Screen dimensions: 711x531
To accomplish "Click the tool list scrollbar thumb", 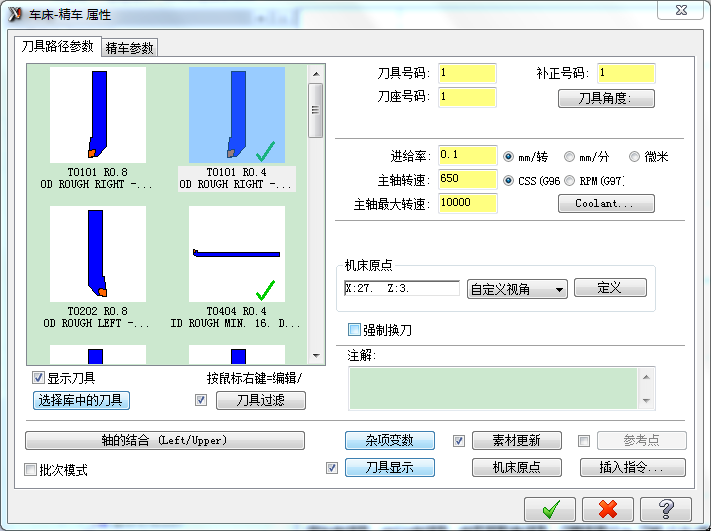I will (x=316, y=110).
